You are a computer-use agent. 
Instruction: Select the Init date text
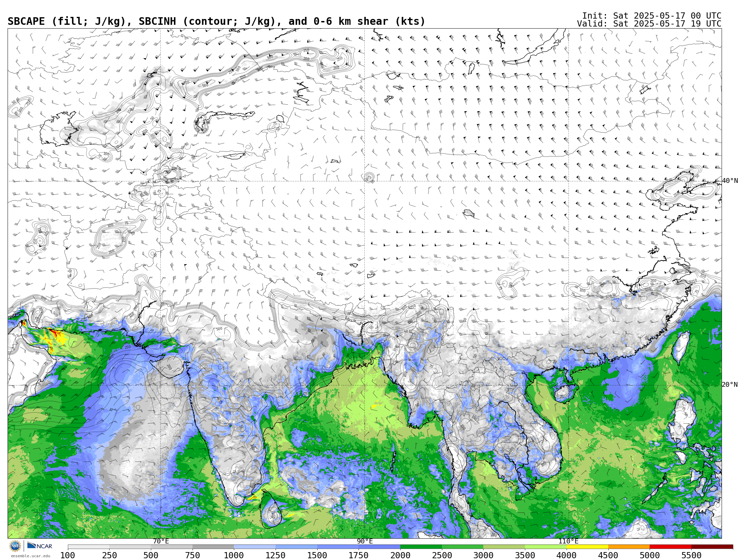coord(652,16)
